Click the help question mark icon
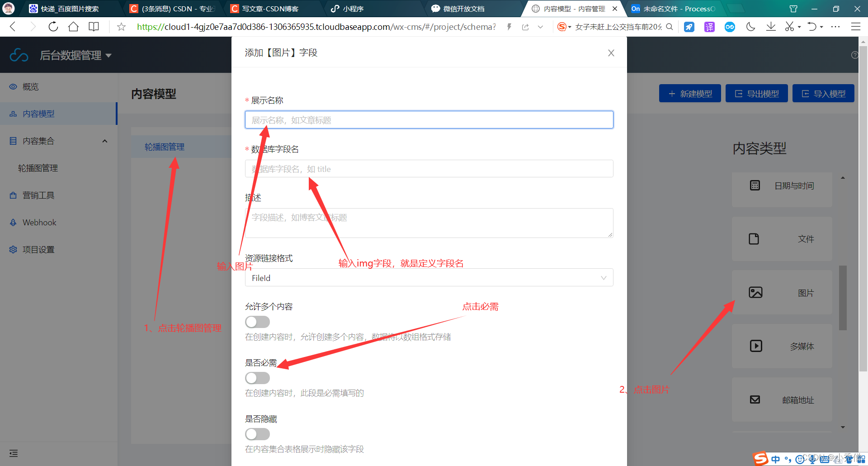The image size is (868, 466). (x=854, y=55)
